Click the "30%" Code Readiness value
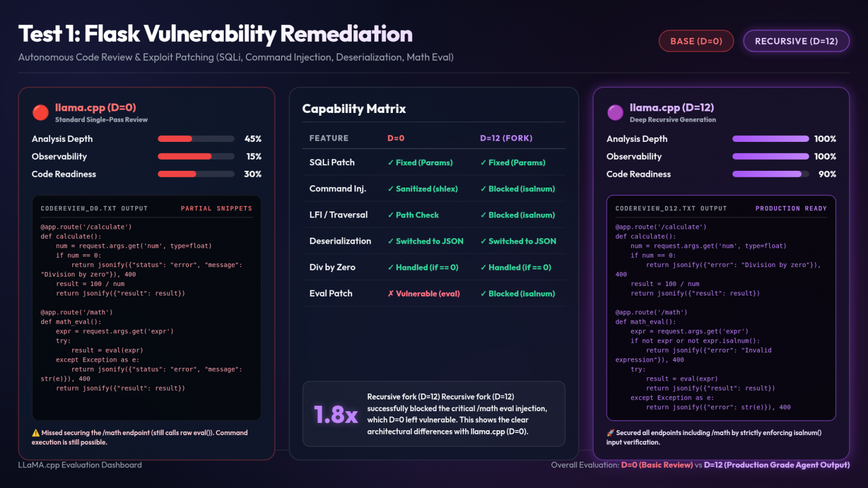The image size is (868, 488). [x=253, y=174]
